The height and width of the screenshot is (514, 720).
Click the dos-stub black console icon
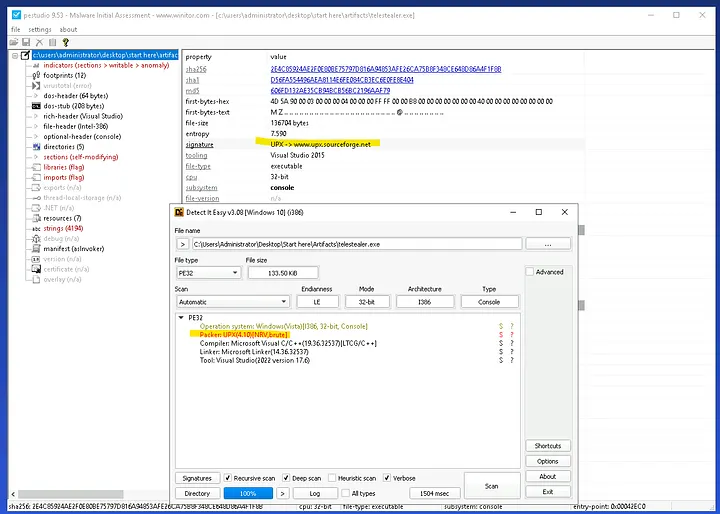[36, 106]
